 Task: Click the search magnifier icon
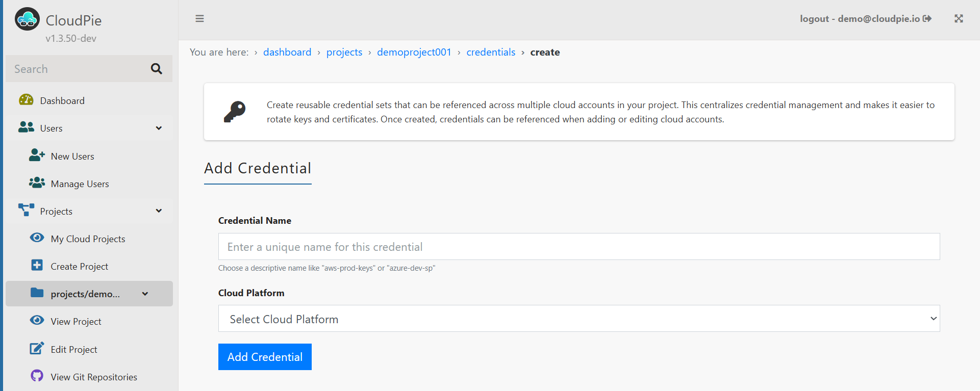click(156, 69)
